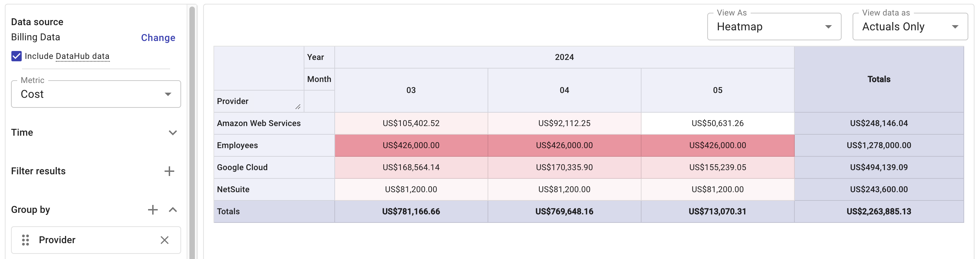The height and width of the screenshot is (259, 980).
Task: Open View data as Actuals Only dropdown
Action: (910, 27)
